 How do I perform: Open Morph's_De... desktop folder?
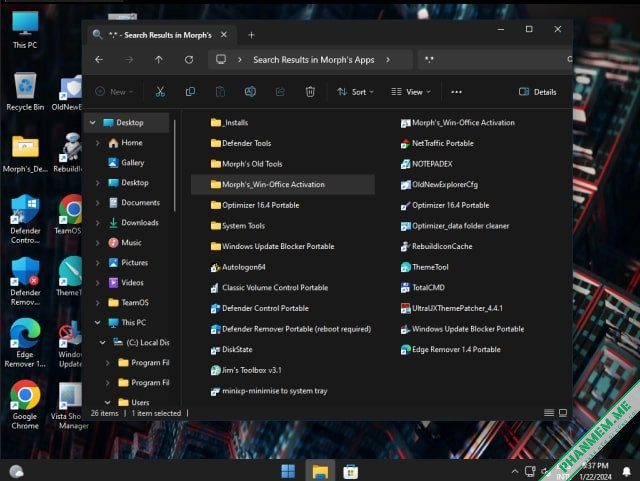tap(25, 154)
